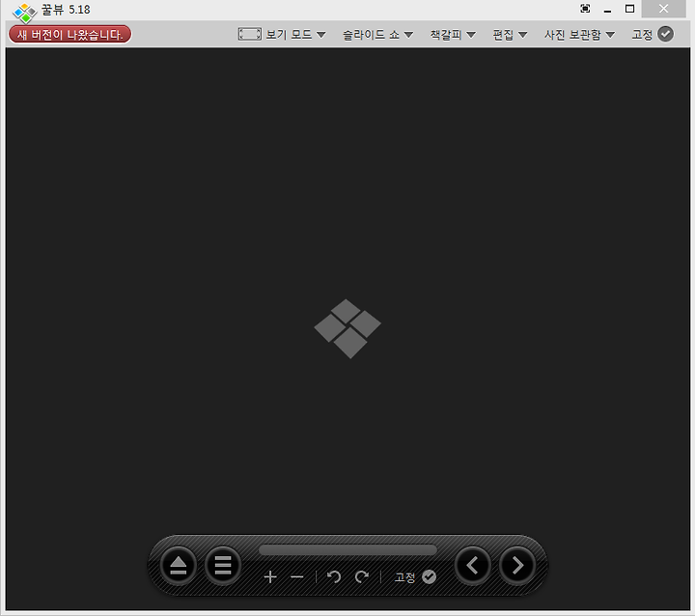695x616 pixels.
Task: Go to the previous image
Action: pos(472,566)
